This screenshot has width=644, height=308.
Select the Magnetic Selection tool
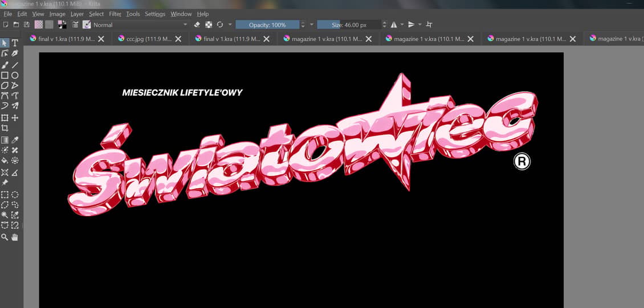point(15,225)
